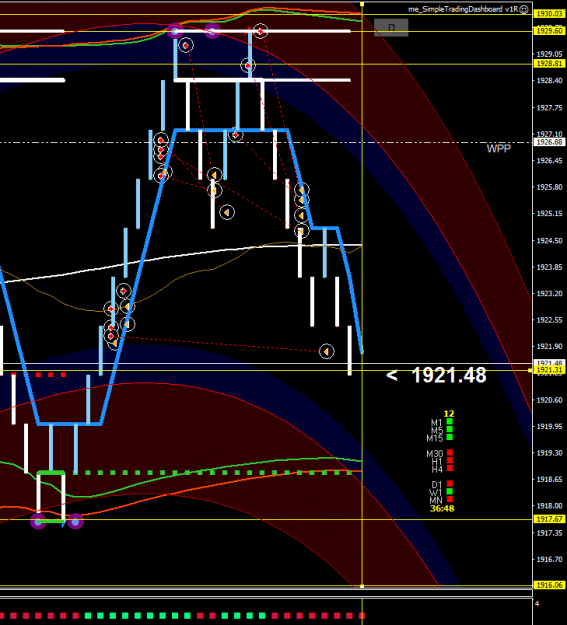Screen dimensions: 567x625
Task: Click the 1929.60 yellow price tag
Action: click(x=549, y=31)
